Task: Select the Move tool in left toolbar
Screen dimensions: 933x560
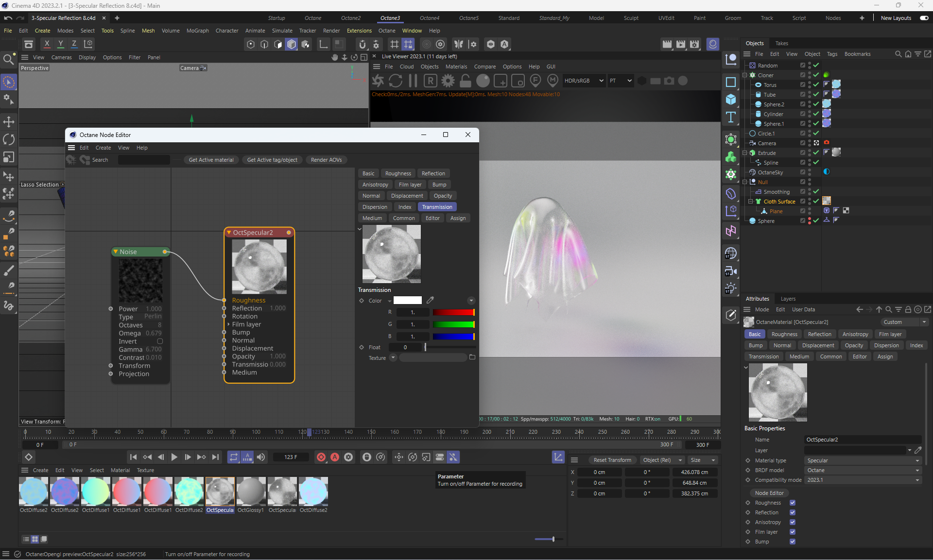Action: [x=9, y=121]
